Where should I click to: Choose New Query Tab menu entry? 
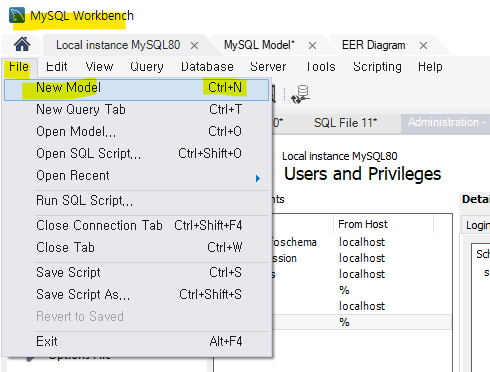tap(136, 109)
